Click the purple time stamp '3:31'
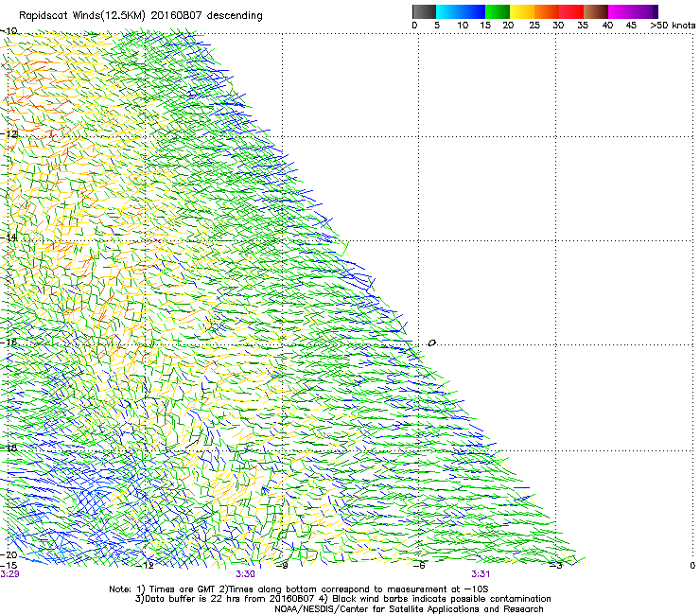Screen dimensions: 700x615 [x=481, y=574]
